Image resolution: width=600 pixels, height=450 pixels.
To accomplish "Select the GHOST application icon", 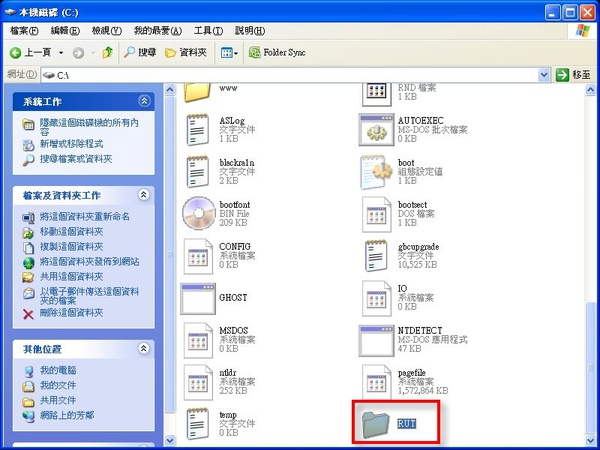I will coord(198,298).
